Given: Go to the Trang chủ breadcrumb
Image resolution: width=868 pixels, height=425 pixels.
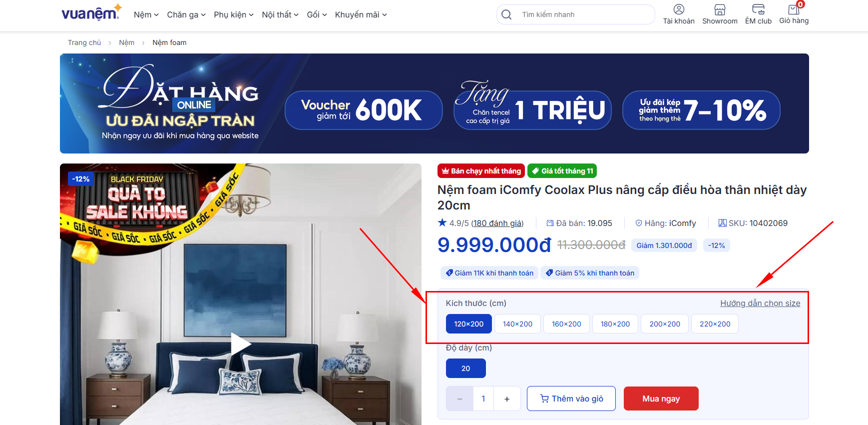Looking at the screenshot, I should pos(84,42).
